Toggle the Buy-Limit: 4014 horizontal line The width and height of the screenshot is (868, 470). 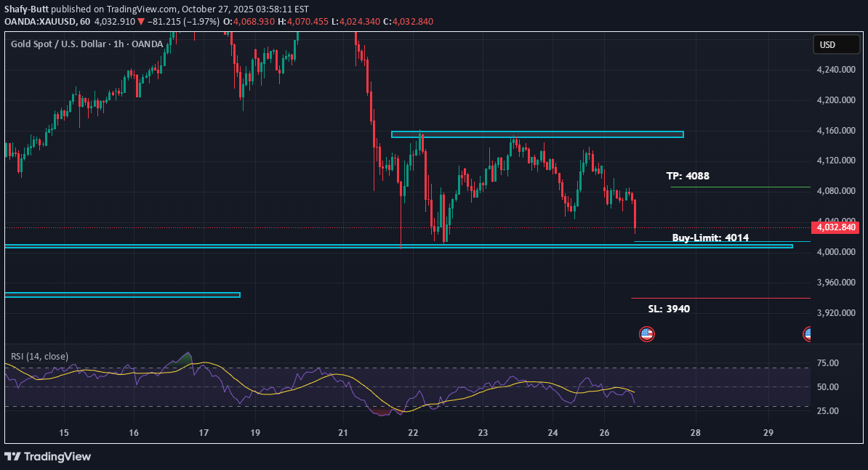coord(709,238)
